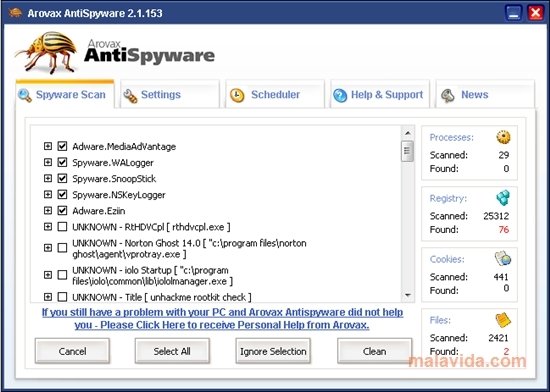Click the Processes gear icon
Screen dimensions: 550x392
pyautogui.click(x=503, y=137)
